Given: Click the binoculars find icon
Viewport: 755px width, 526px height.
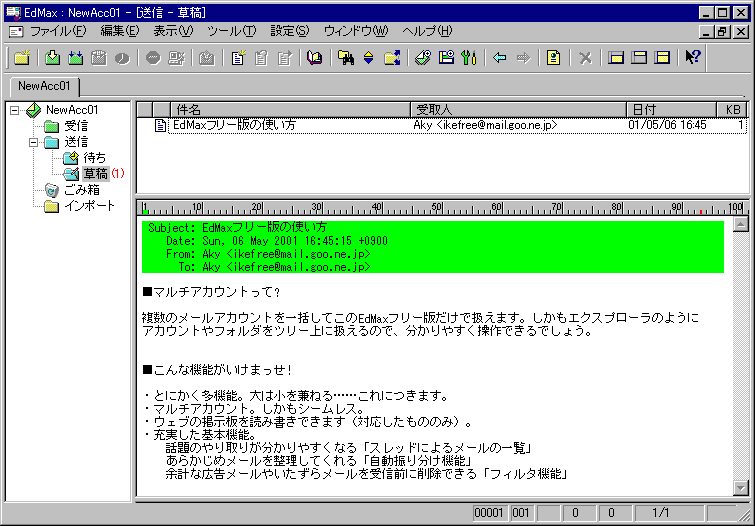Looking at the screenshot, I should point(346,58).
